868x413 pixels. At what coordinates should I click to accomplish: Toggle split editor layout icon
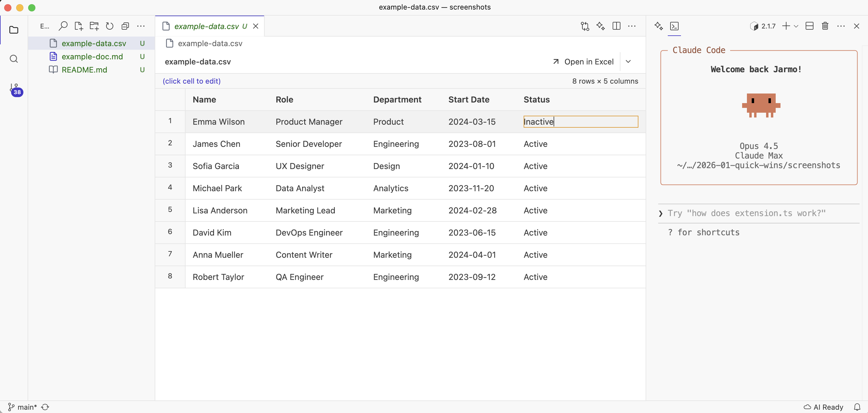click(x=616, y=26)
